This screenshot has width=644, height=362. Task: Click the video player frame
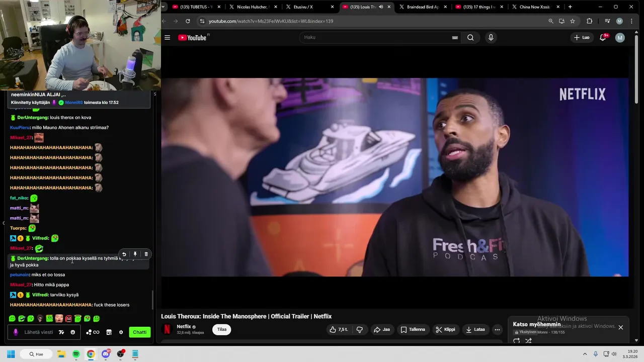point(395,177)
